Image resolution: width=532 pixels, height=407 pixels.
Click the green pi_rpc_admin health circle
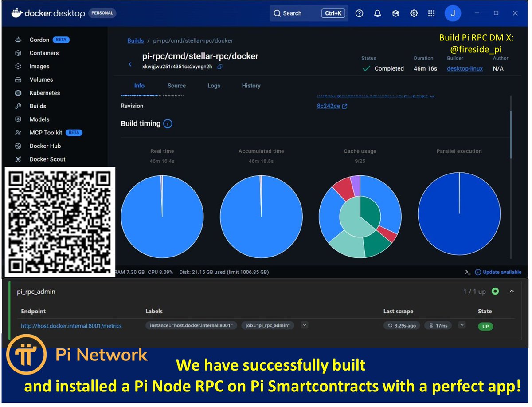point(495,292)
